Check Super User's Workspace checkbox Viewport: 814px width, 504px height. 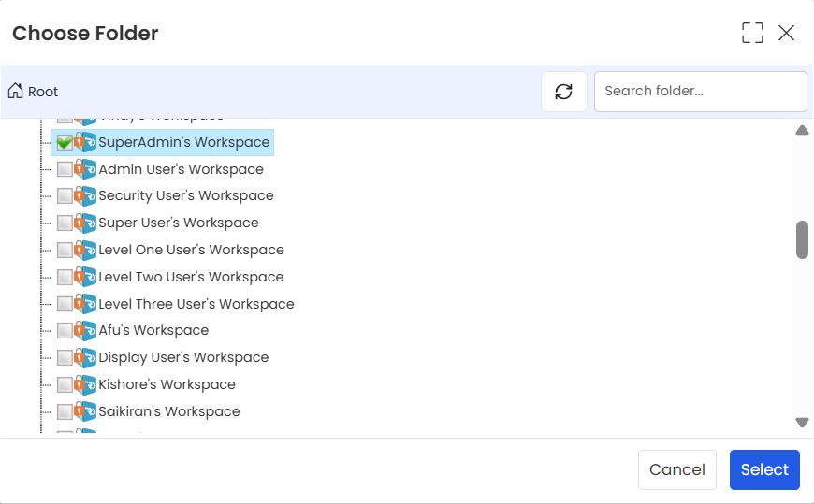pyautogui.click(x=65, y=223)
